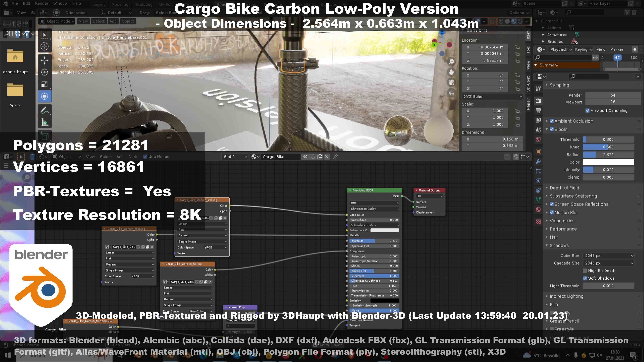The image size is (644, 362).
Task: Adjust the Specular slider on Principled BSDF
Action: tap(374, 241)
